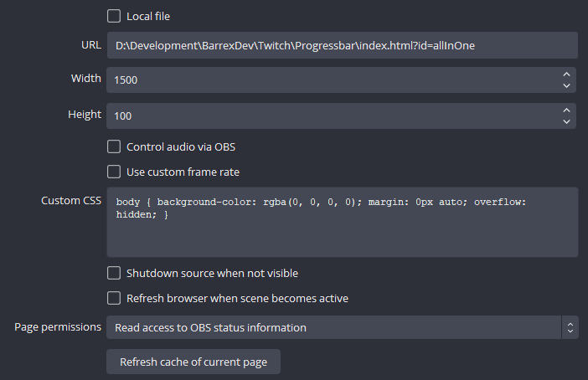Click the Height label text

point(84,114)
